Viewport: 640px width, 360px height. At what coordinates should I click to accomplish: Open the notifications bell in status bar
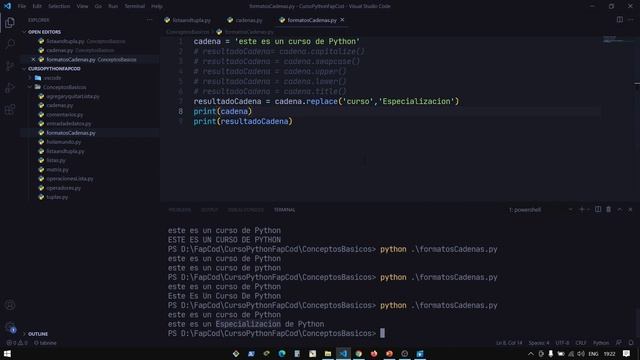coord(631,343)
